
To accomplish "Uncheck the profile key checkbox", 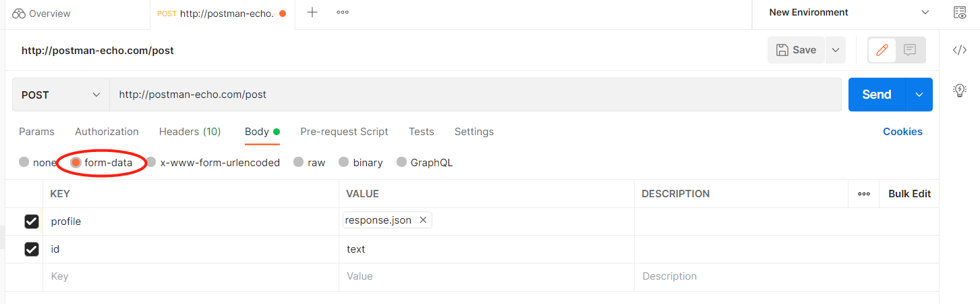I will click(32, 222).
